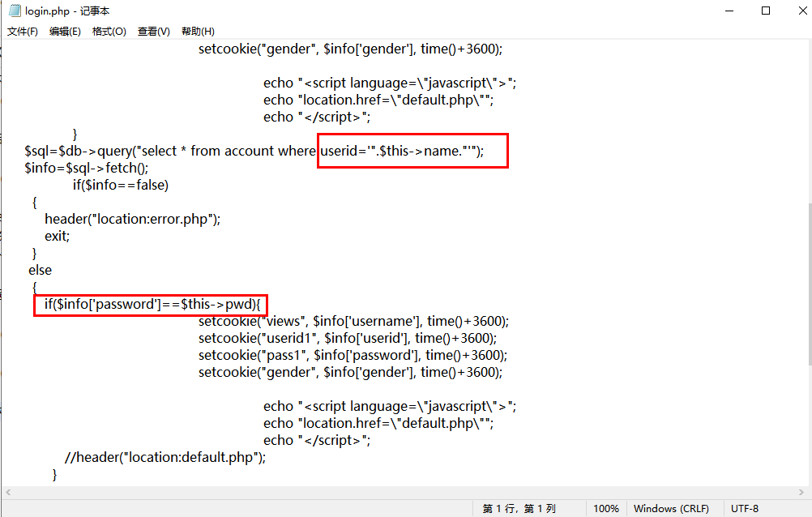Click the if($info['password']==$this->pwd){ line

(x=153, y=304)
